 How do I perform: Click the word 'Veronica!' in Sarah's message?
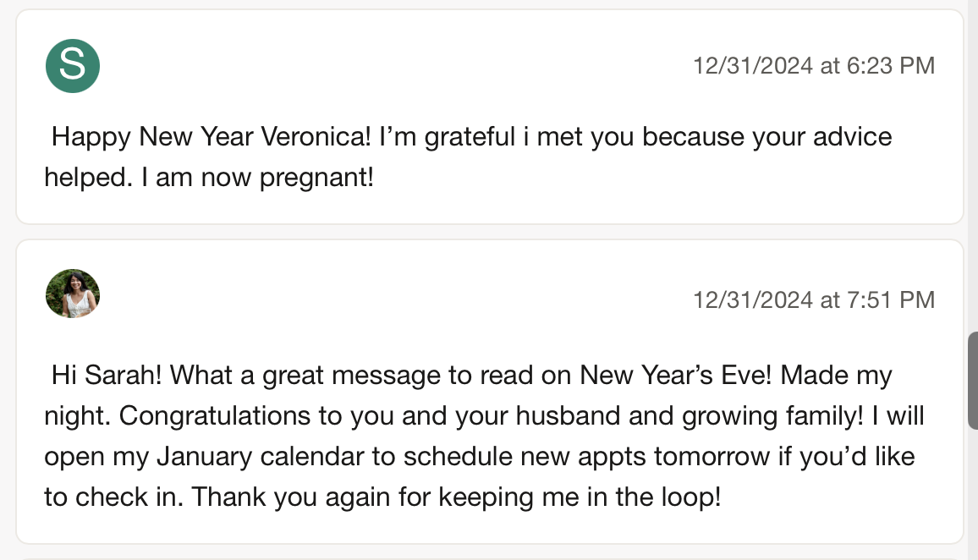coord(316,136)
